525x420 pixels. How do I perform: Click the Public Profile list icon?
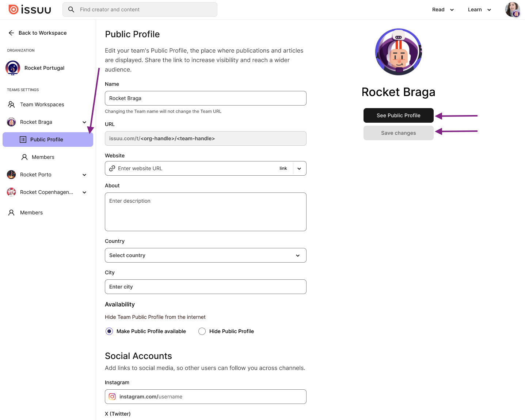[23, 140]
